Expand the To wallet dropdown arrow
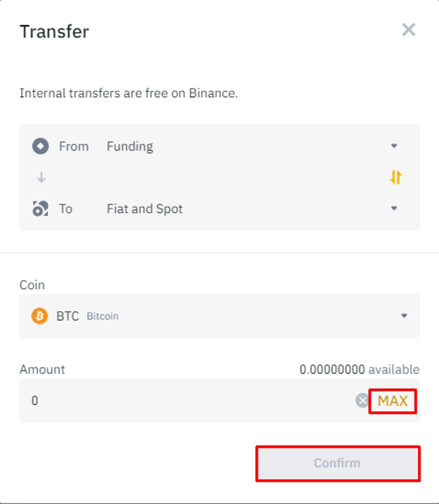 [394, 208]
